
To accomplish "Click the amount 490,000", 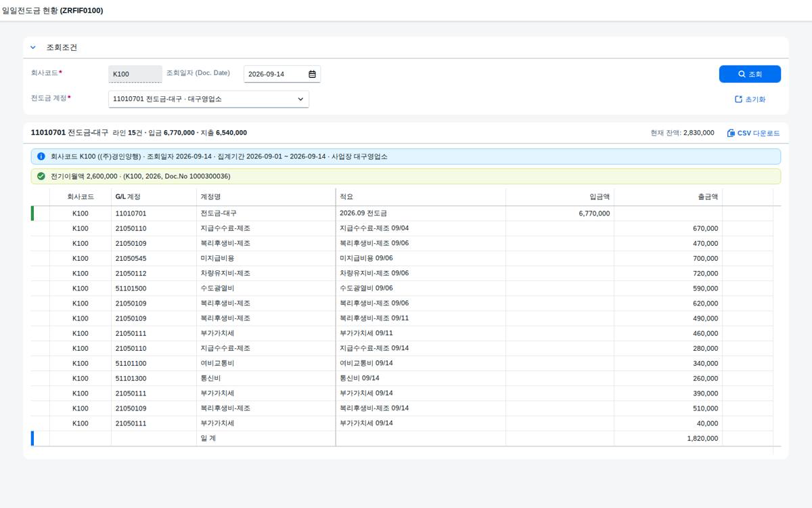I will [668, 318].
